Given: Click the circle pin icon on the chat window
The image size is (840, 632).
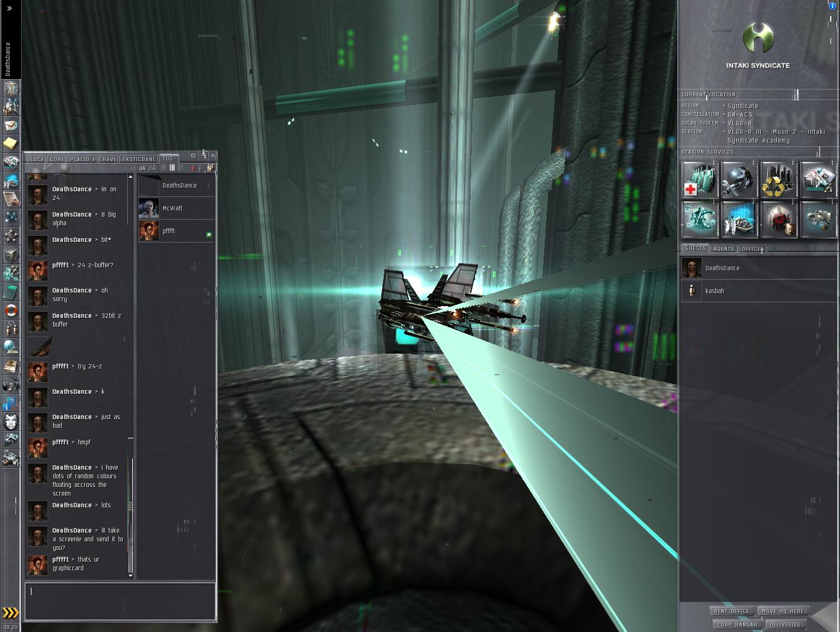Looking at the screenshot, I should click(x=193, y=155).
